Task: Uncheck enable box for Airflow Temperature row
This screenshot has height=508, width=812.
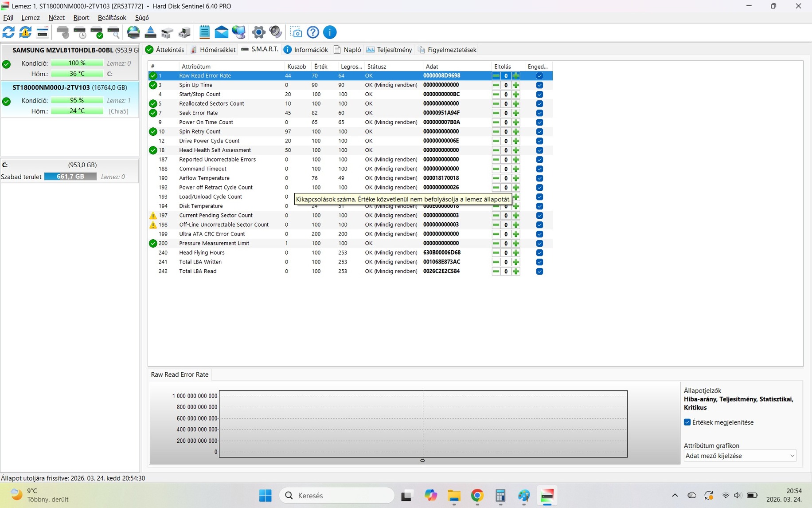Action: [x=539, y=178]
